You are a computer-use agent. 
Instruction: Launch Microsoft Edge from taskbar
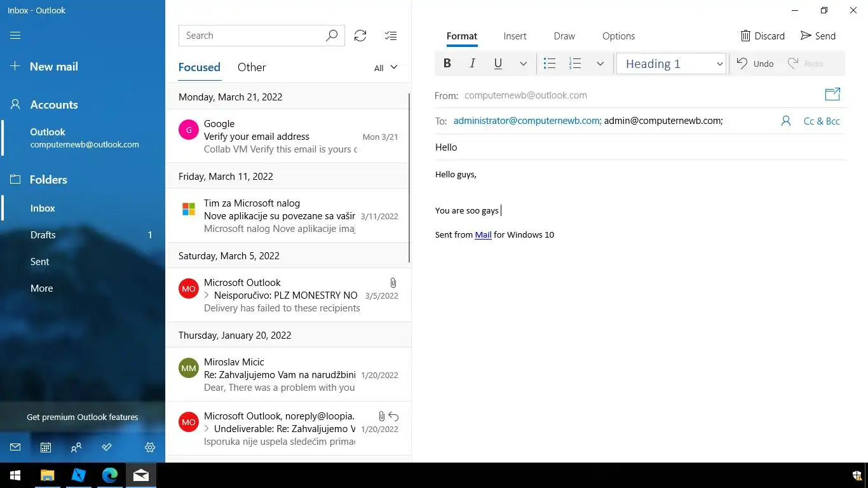click(x=110, y=475)
